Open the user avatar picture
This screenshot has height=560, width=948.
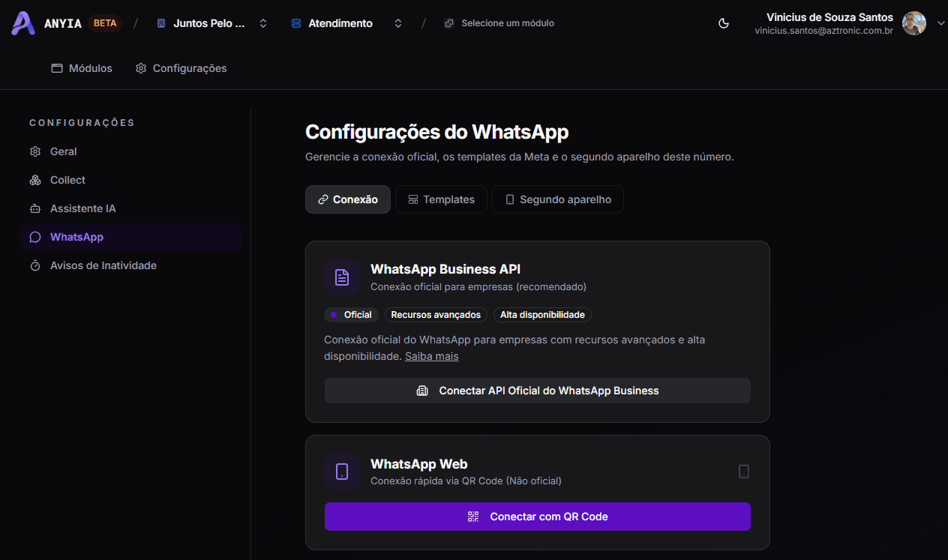914,23
